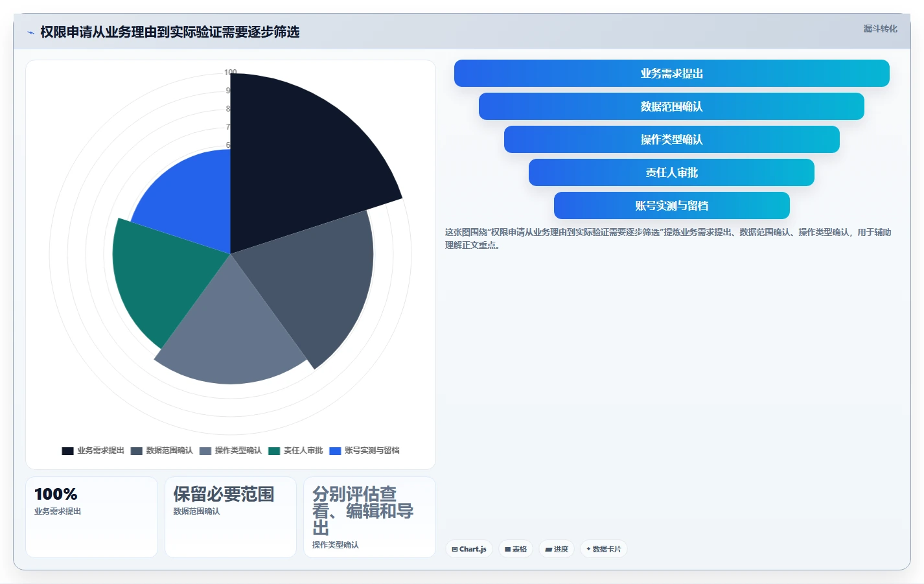This screenshot has width=924, height=584.
Task: Click the 数据卡片 tag
Action: (x=604, y=549)
